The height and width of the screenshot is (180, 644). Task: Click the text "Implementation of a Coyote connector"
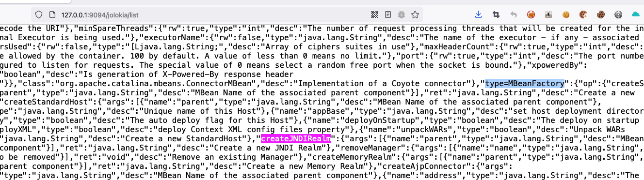pyautogui.click(x=384, y=83)
